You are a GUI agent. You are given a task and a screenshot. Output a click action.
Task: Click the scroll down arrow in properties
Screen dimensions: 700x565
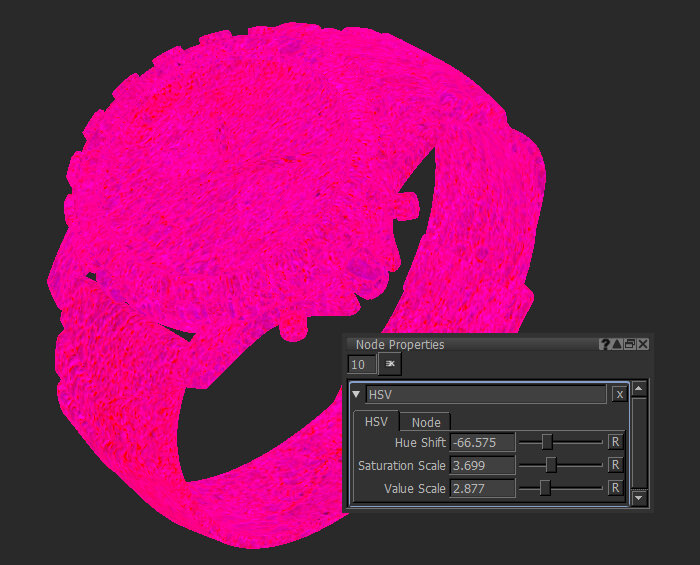(639, 497)
